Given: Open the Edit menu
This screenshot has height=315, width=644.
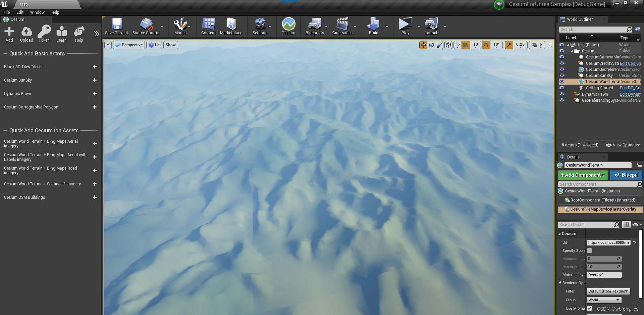Looking at the screenshot, I should click(20, 12).
